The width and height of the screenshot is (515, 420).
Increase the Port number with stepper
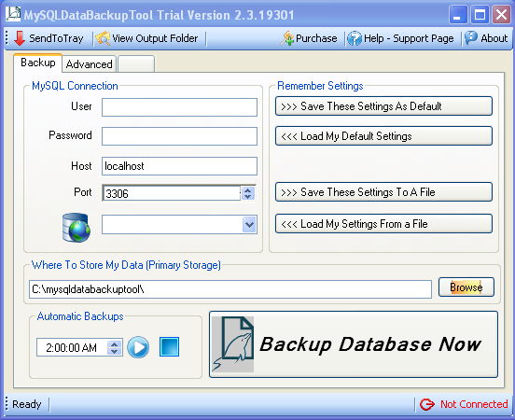[248, 190]
